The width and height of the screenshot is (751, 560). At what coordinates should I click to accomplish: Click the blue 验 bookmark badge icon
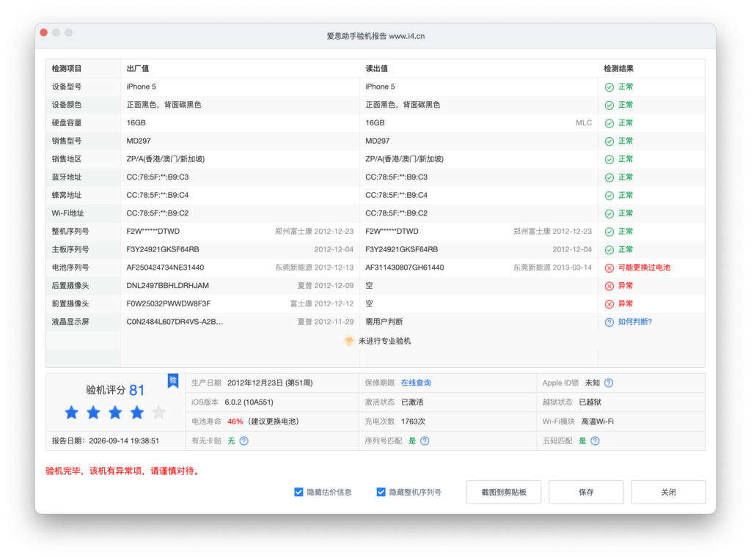(x=173, y=381)
